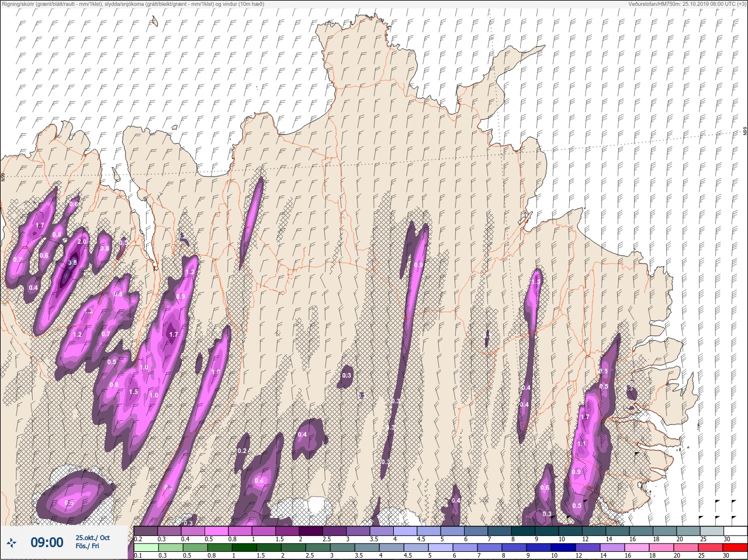Click the N99 latitude label on the right edge
Viewport: 748px width, 560px height.
[x=745, y=132]
